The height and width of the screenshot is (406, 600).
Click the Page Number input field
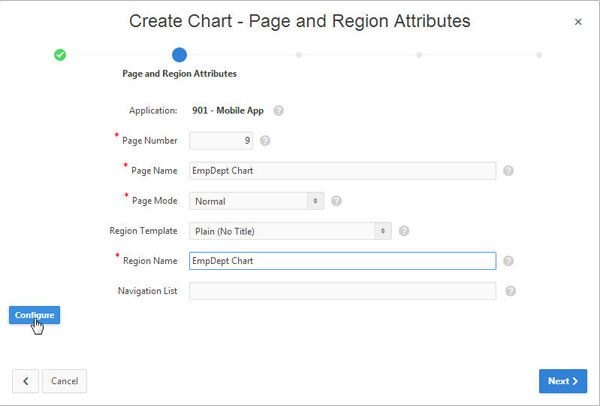[x=221, y=141]
